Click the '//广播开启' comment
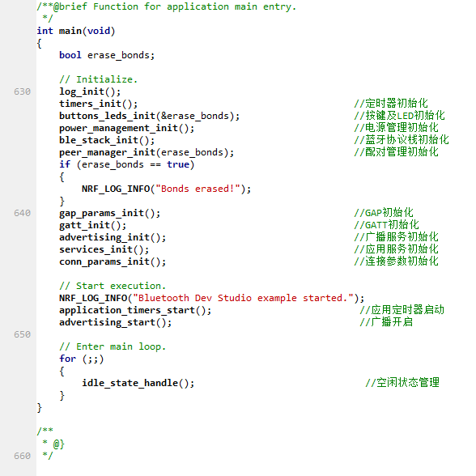This screenshot has width=476, height=476. [386, 322]
